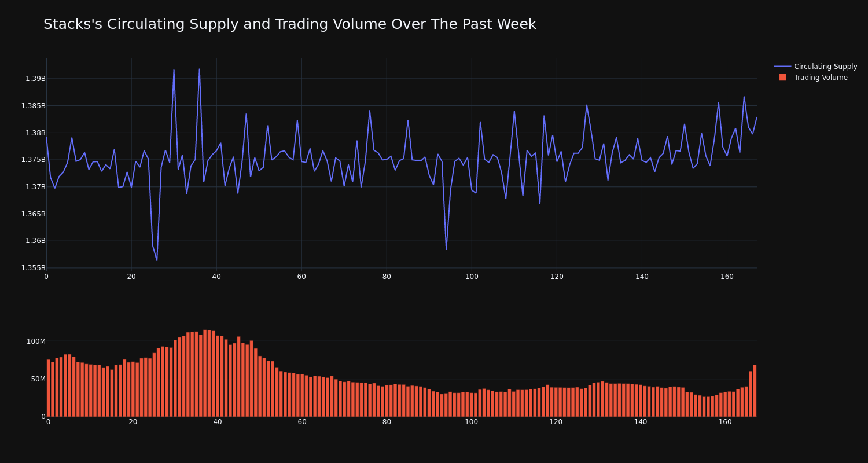Click the 1.38B y-axis label
Viewport: 868px width, 463px height.
tap(35, 133)
